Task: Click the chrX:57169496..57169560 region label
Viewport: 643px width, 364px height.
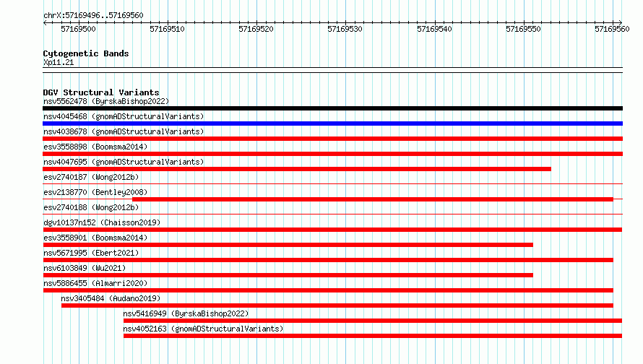Action: tap(93, 15)
